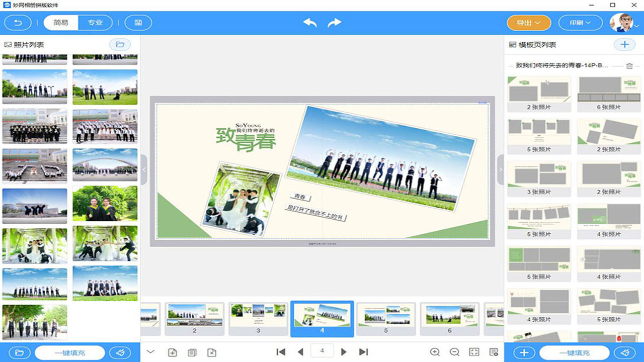Zoom in on the canvas
Image resolution: width=644 pixels, height=362 pixels.
[x=435, y=352]
